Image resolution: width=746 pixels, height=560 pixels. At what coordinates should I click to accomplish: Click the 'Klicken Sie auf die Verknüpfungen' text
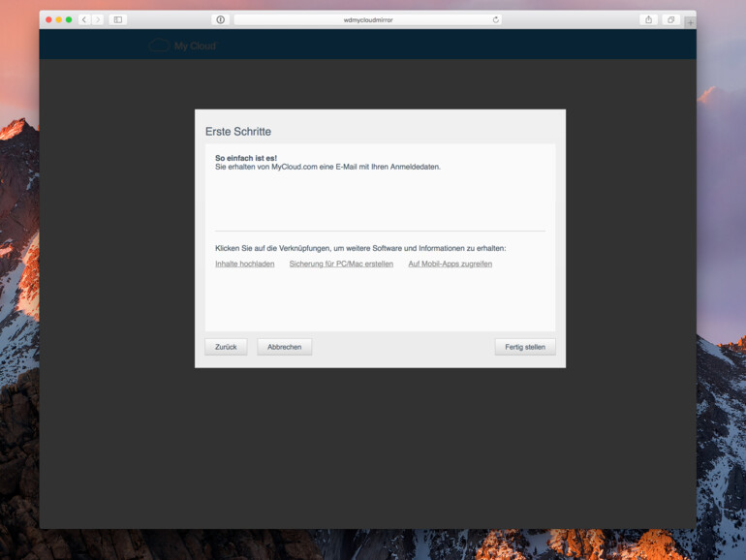pos(360,248)
